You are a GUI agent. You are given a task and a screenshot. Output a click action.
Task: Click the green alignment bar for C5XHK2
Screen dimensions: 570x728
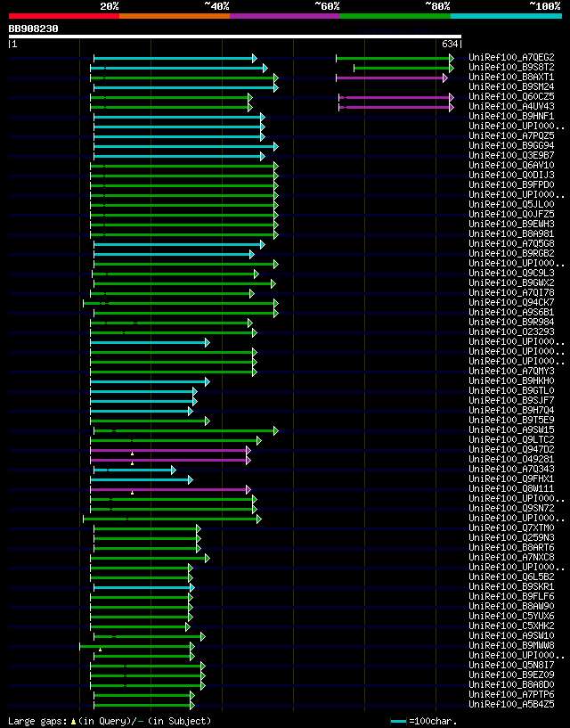point(140,626)
